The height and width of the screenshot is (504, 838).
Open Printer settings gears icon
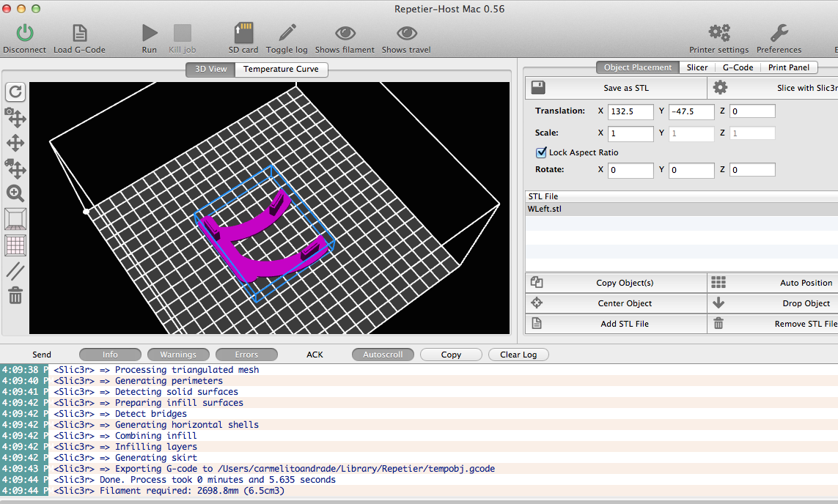719,33
